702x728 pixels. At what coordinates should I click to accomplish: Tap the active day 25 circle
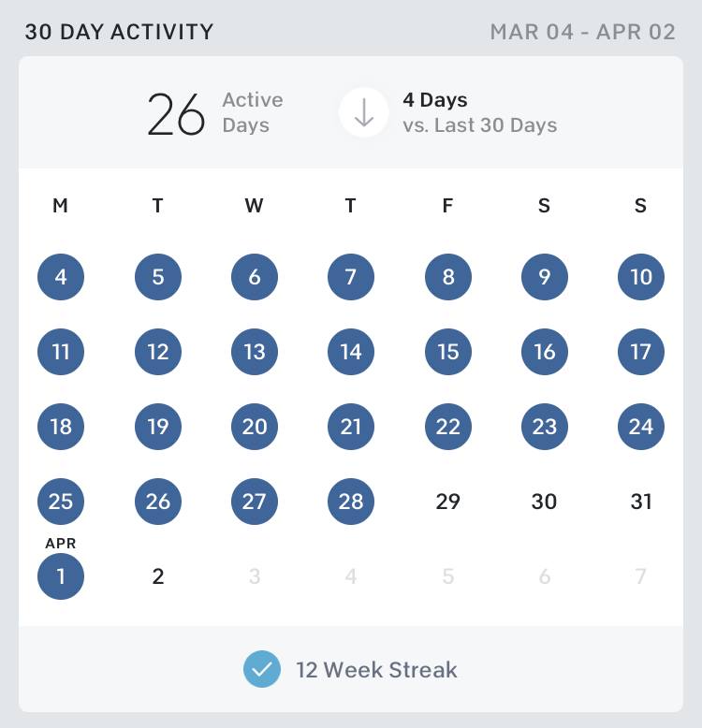point(61,502)
